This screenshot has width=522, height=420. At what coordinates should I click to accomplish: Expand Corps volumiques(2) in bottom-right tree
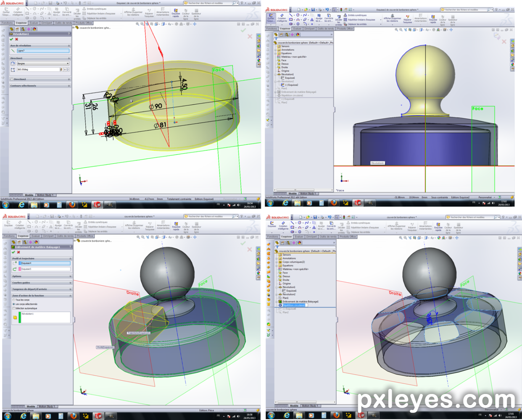click(x=276, y=262)
